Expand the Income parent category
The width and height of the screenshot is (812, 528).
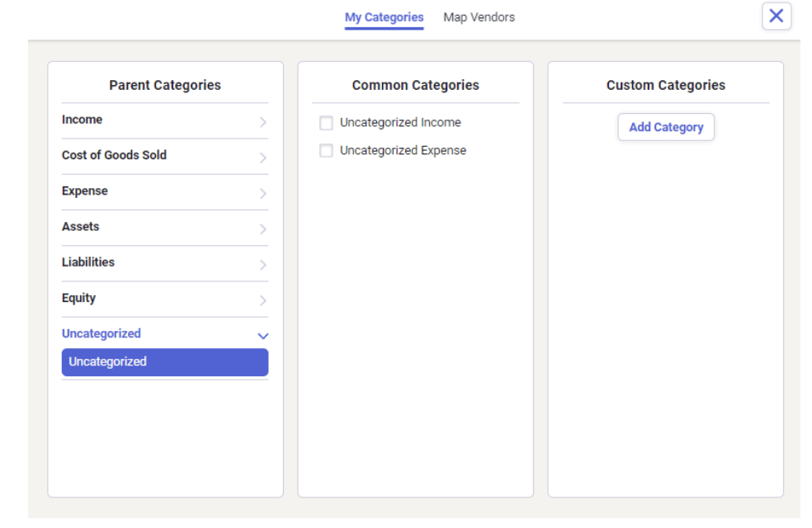165,120
